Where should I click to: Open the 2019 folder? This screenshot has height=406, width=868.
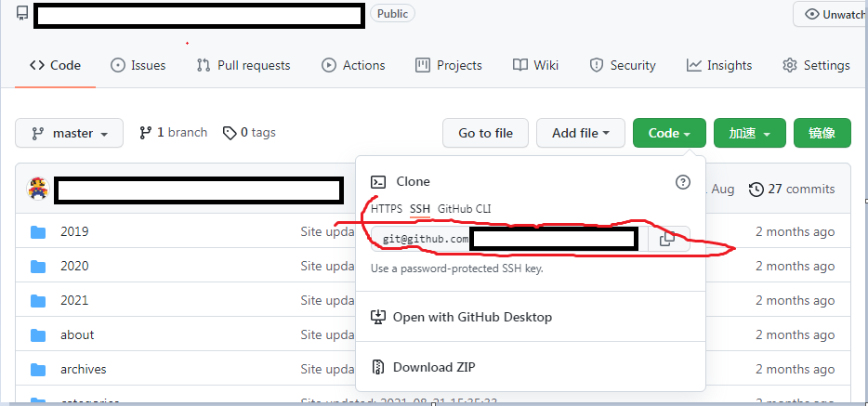pyautogui.click(x=74, y=231)
